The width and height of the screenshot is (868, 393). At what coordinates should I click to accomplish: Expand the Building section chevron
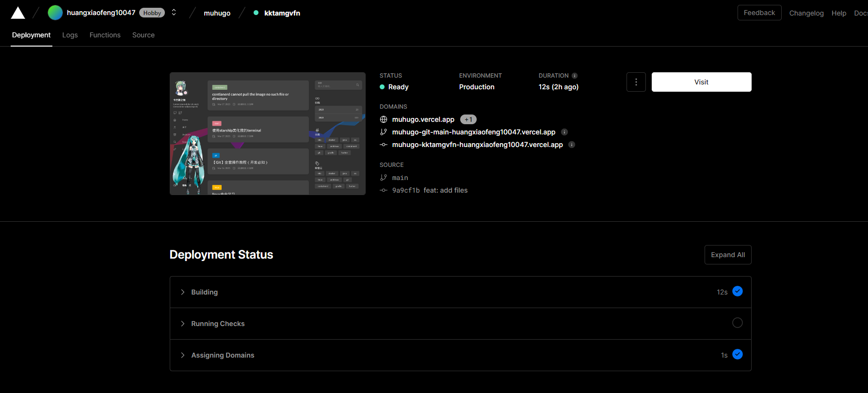click(183, 292)
